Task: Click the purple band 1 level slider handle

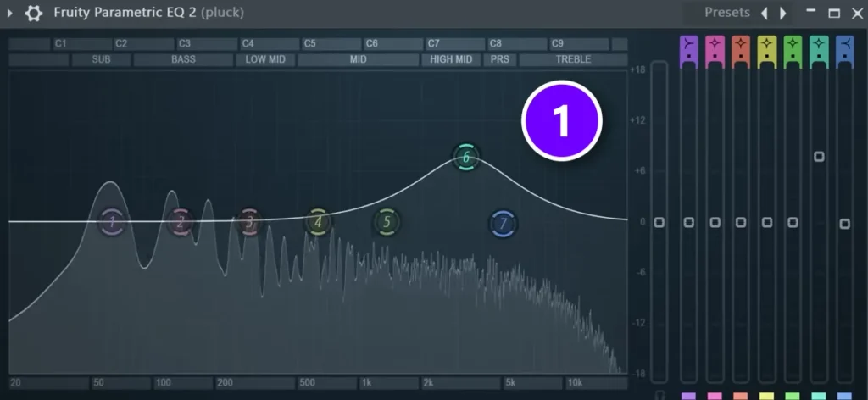Action: point(688,222)
